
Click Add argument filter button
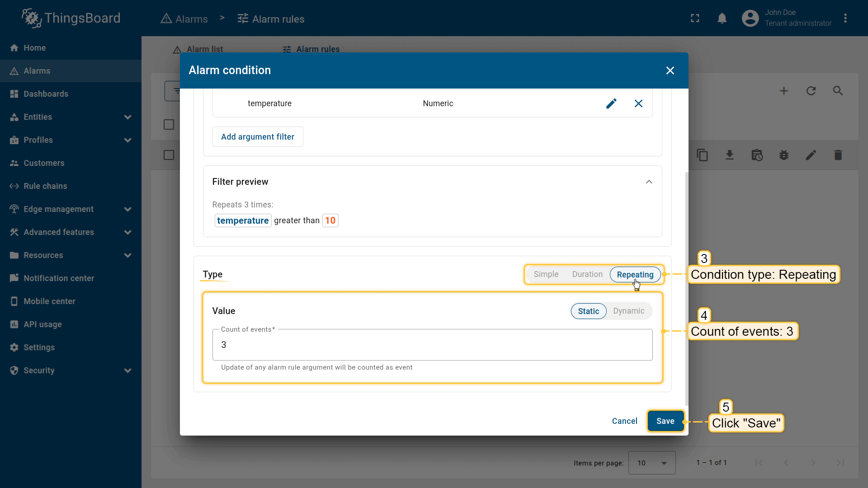coord(258,137)
